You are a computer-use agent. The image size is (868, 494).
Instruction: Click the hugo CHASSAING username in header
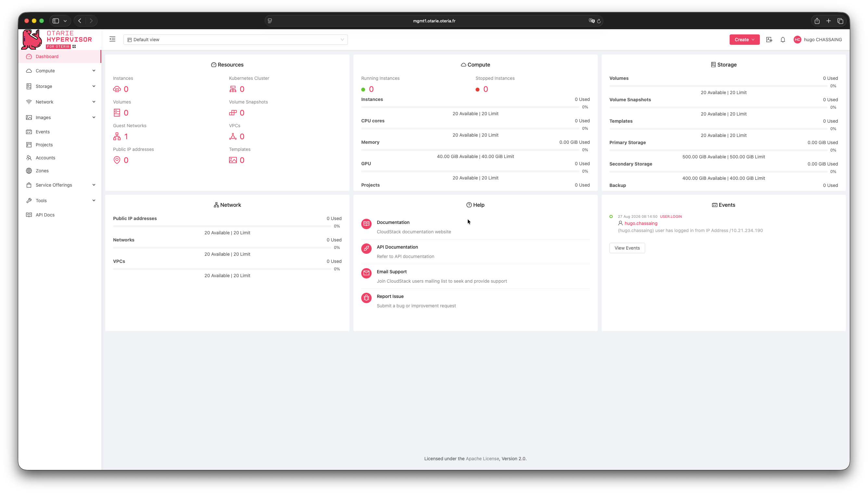tap(823, 40)
